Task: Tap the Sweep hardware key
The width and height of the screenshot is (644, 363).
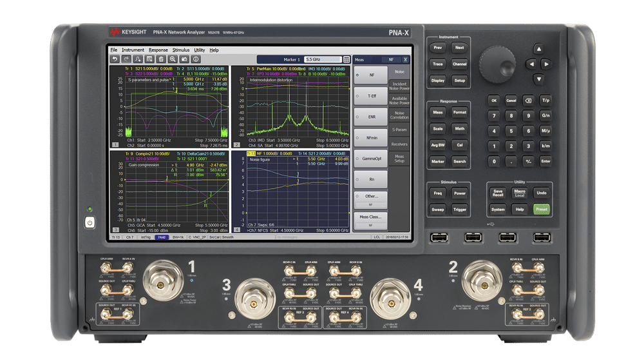Action: point(438,210)
